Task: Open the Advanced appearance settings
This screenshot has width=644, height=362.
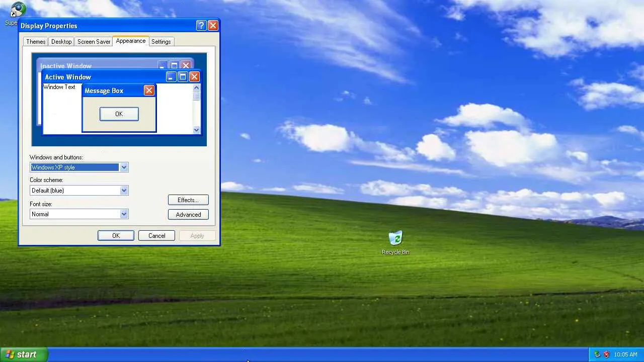Action: 188,215
